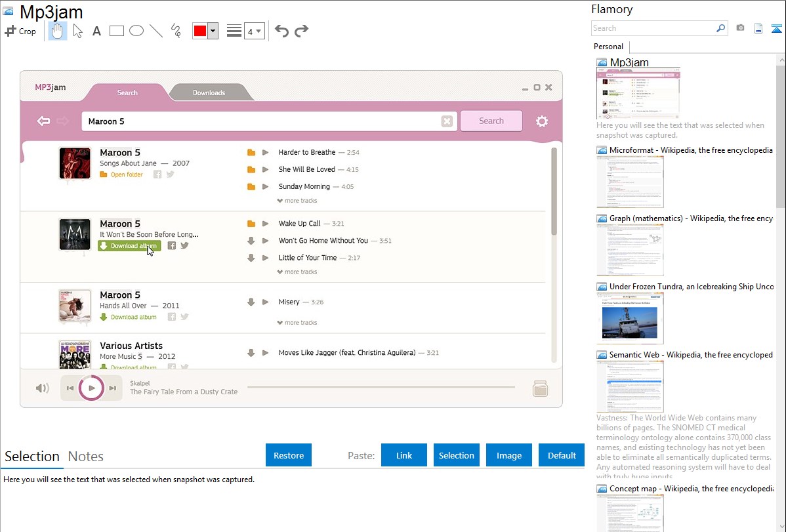Open the Personal tab
The height and width of the screenshot is (532, 786).
tap(609, 47)
